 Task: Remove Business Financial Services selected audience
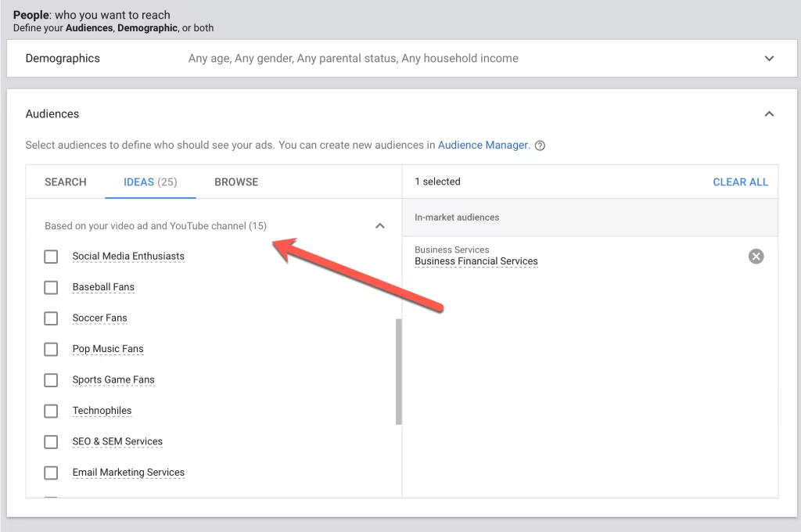tap(756, 256)
